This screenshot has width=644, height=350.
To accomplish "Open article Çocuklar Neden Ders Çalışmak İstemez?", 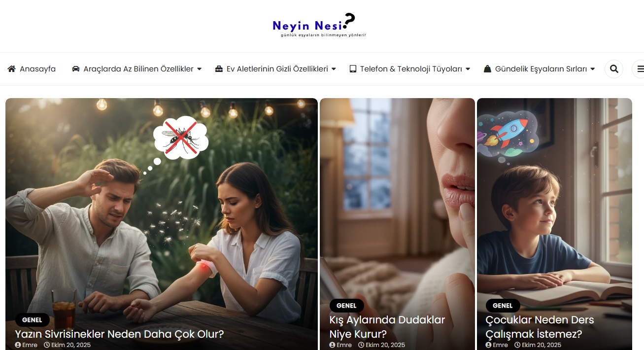I will [540, 327].
